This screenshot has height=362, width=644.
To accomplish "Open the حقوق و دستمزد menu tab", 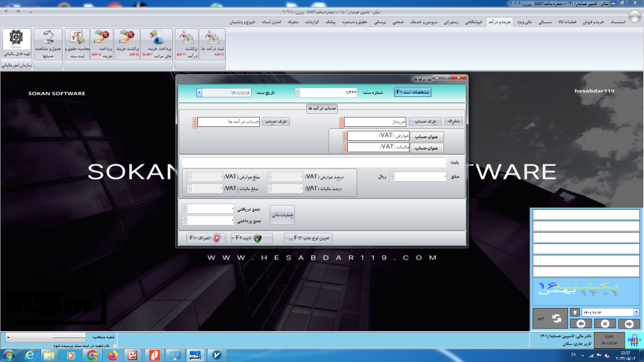I will [x=355, y=22].
